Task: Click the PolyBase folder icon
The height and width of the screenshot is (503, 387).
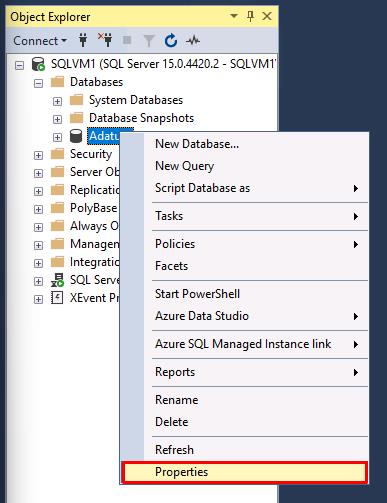Action: tap(57, 208)
